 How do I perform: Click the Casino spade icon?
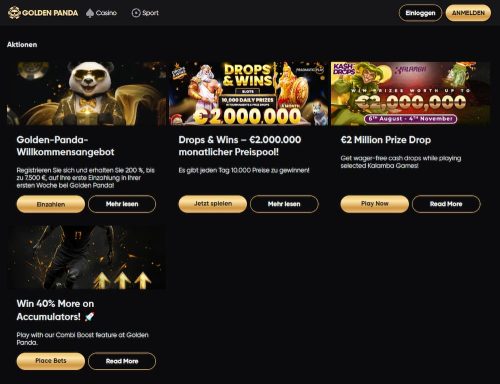tap(90, 13)
